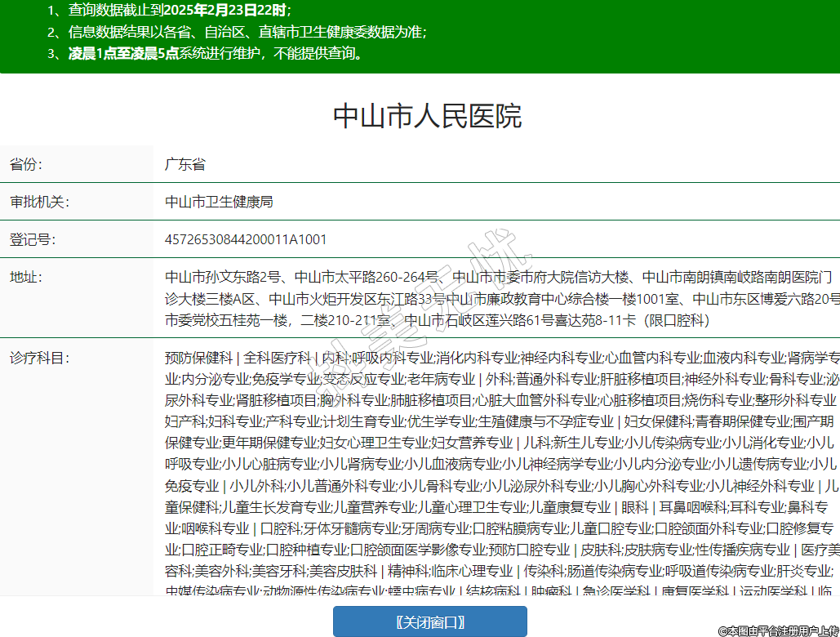Click the 省份 field label

[x=26, y=164]
